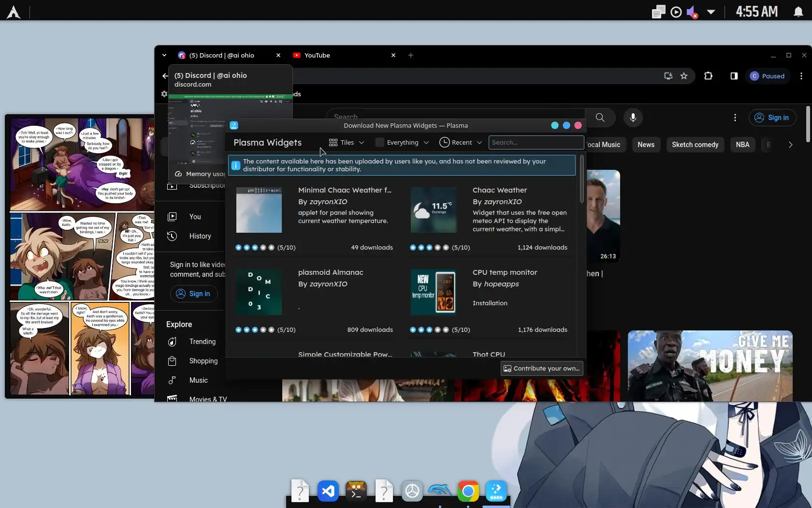
Task: Open the Recent sort dropdown
Action: coord(461,143)
